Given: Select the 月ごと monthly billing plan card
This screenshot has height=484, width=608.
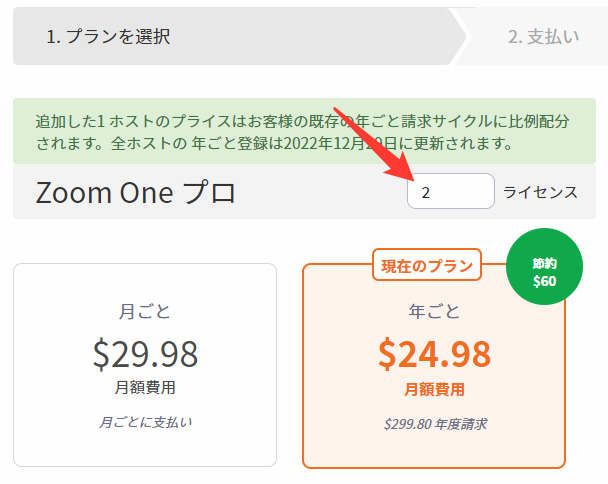Looking at the screenshot, I should tap(144, 365).
